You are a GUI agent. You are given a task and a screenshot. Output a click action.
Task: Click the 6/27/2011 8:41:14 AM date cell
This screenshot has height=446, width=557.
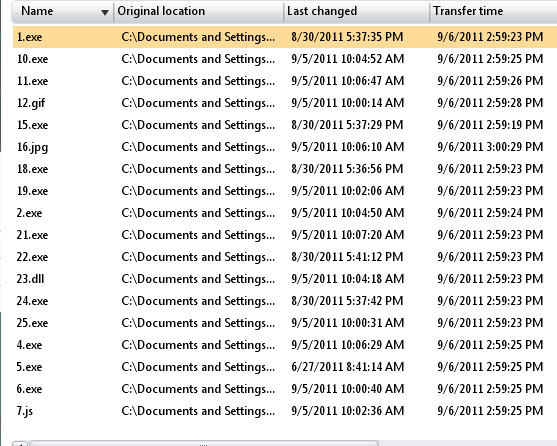(347, 367)
